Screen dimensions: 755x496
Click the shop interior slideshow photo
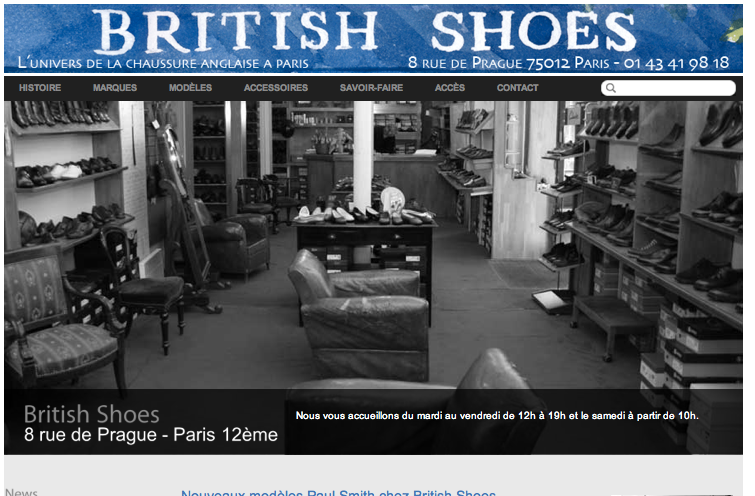tap(373, 245)
